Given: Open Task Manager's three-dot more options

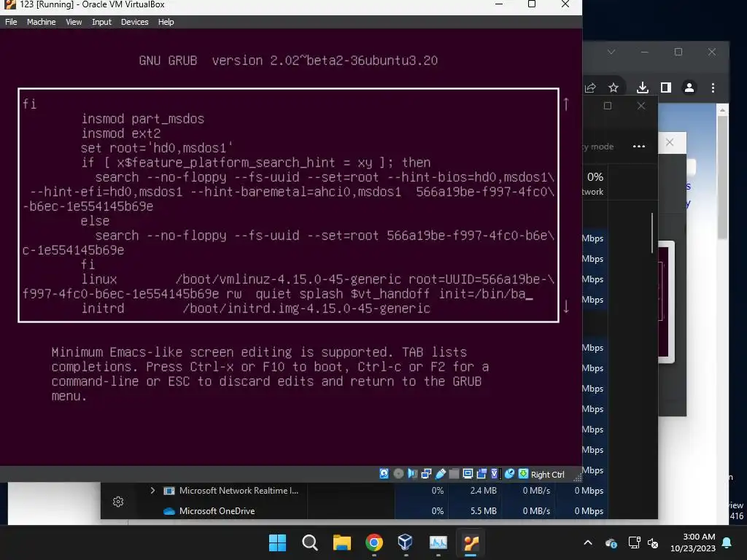Looking at the screenshot, I should (x=639, y=146).
